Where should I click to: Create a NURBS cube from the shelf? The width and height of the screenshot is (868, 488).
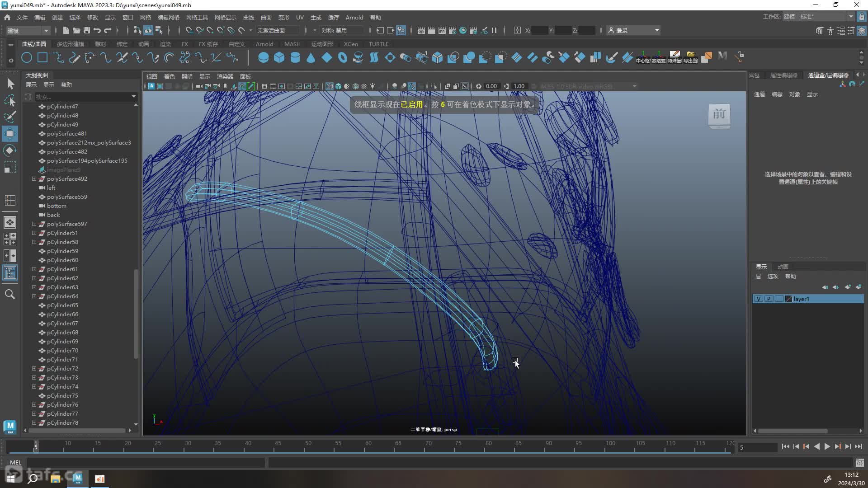(x=279, y=58)
